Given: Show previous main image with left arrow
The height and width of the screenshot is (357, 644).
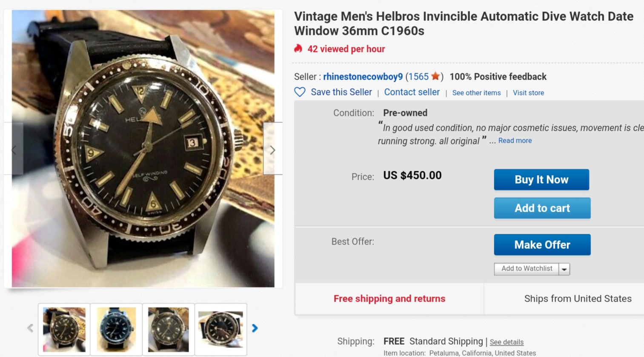Looking at the screenshot, I should click(x=14, y=150).
